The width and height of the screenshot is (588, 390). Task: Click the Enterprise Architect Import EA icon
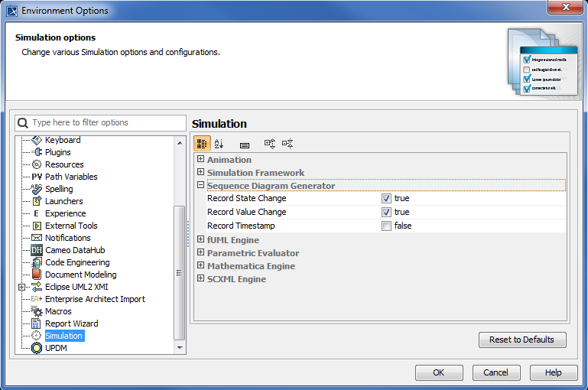(37, 299)
